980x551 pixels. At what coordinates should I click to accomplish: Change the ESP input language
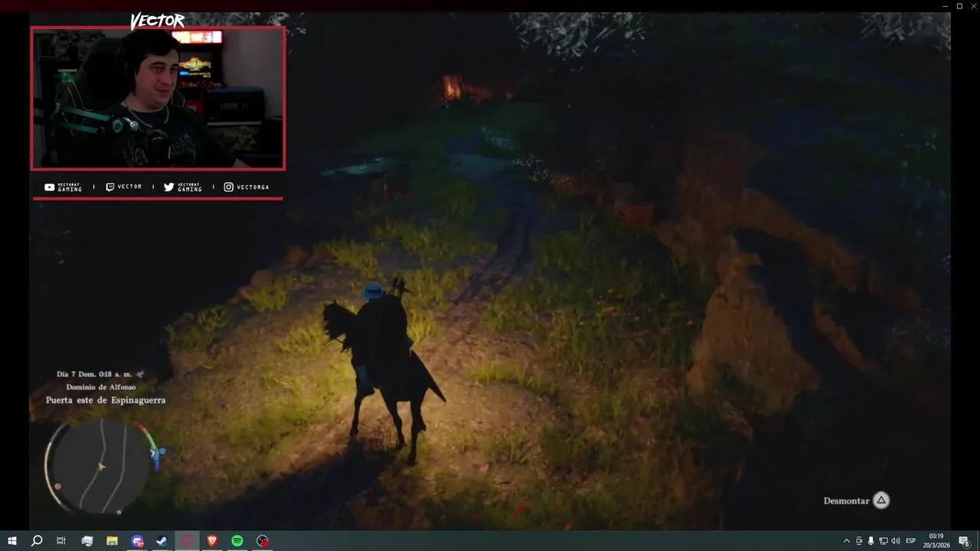(911, 541)
